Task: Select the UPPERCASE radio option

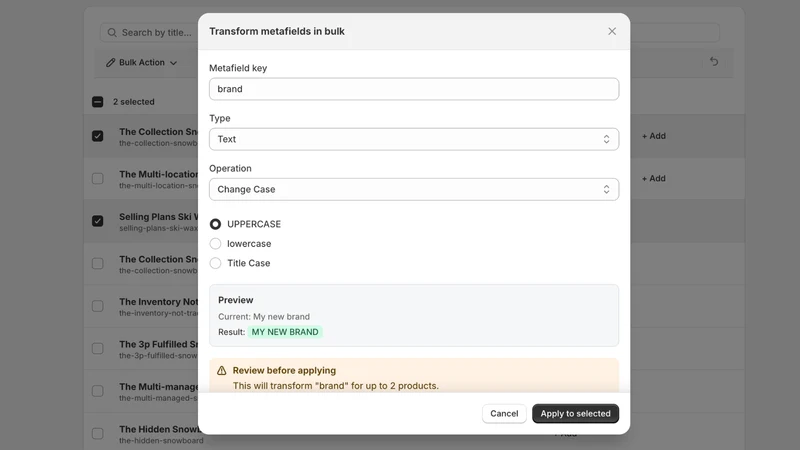Action: click(x=215, y=224)
